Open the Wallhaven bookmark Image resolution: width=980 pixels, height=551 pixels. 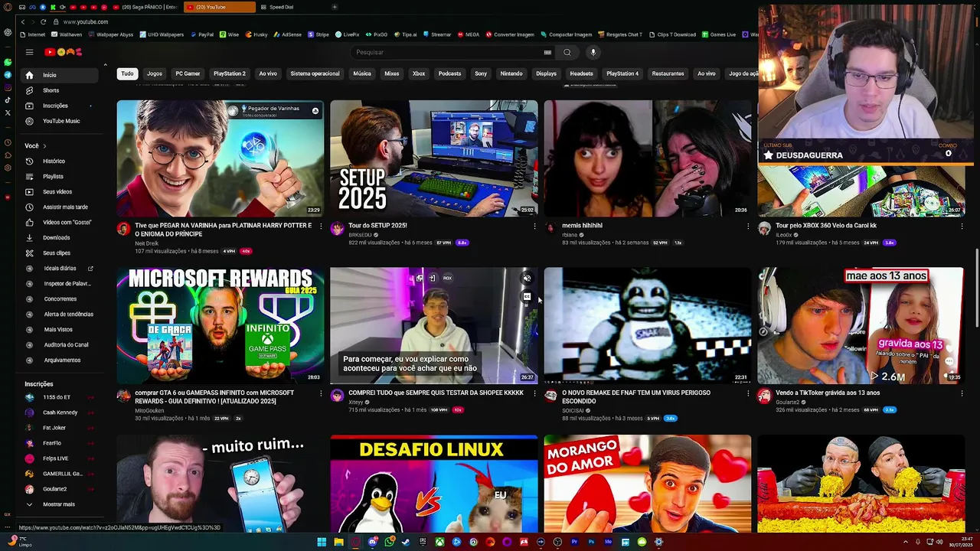click(x=67, y=34)
